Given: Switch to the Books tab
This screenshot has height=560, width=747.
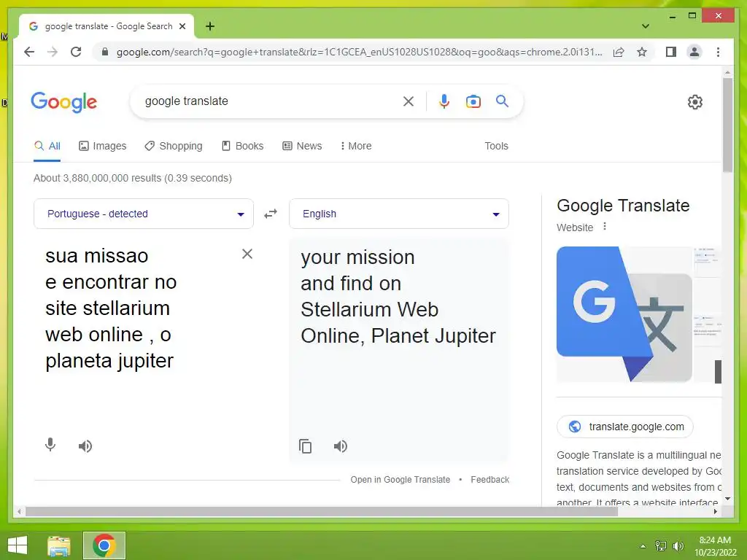Looking at the screenshot, I should point(242,146).
